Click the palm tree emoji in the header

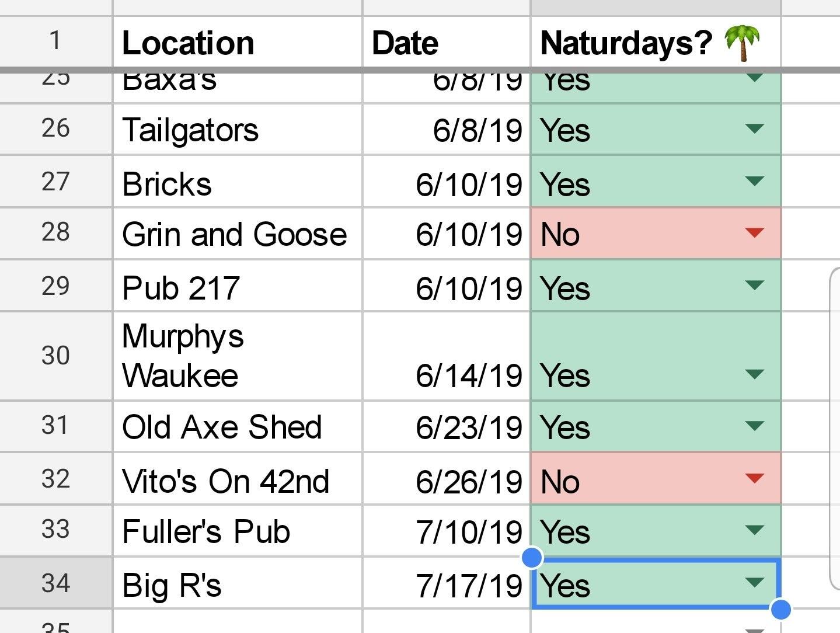pyautogui.click(x=743, y=43)
